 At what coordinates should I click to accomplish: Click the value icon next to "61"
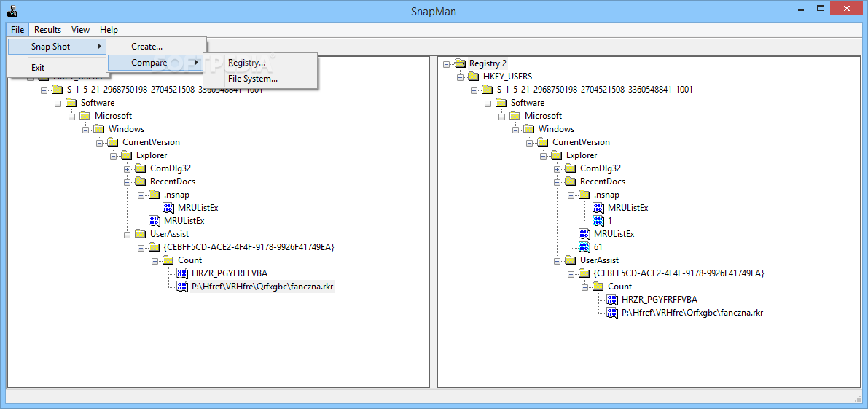coord(584,247)
